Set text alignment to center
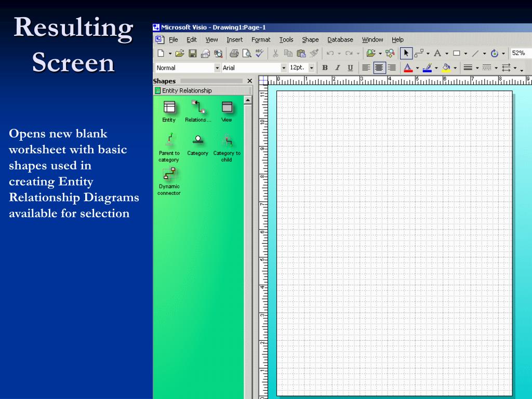Screen dimensions: 532x399 379,68
